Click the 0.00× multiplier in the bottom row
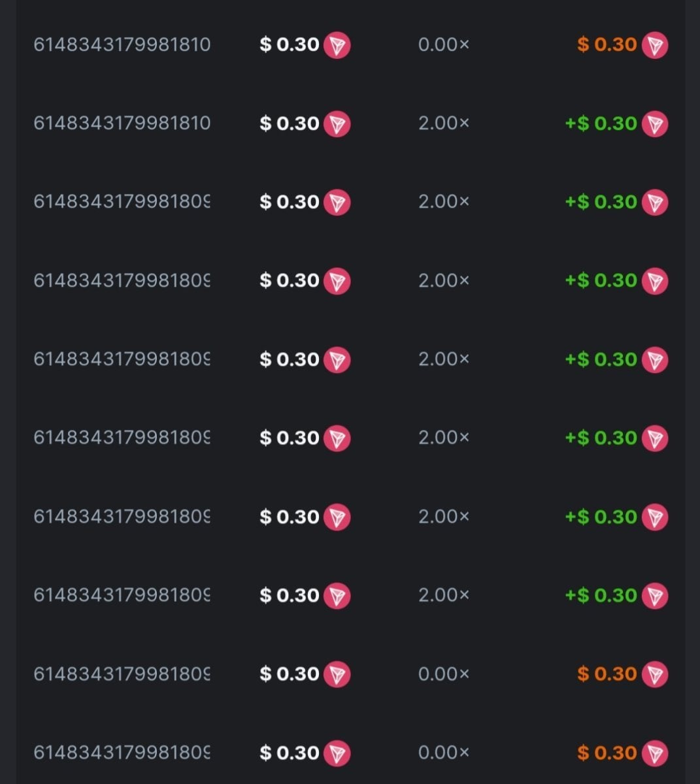The height and width of the screenshot is (784, 700). [444, 753]
